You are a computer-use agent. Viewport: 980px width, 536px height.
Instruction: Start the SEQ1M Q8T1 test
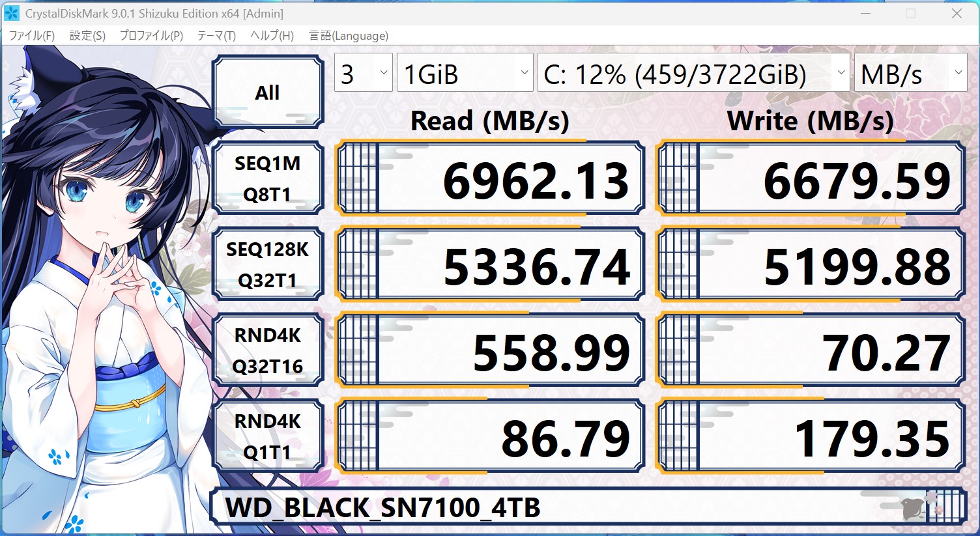[268, 178]
